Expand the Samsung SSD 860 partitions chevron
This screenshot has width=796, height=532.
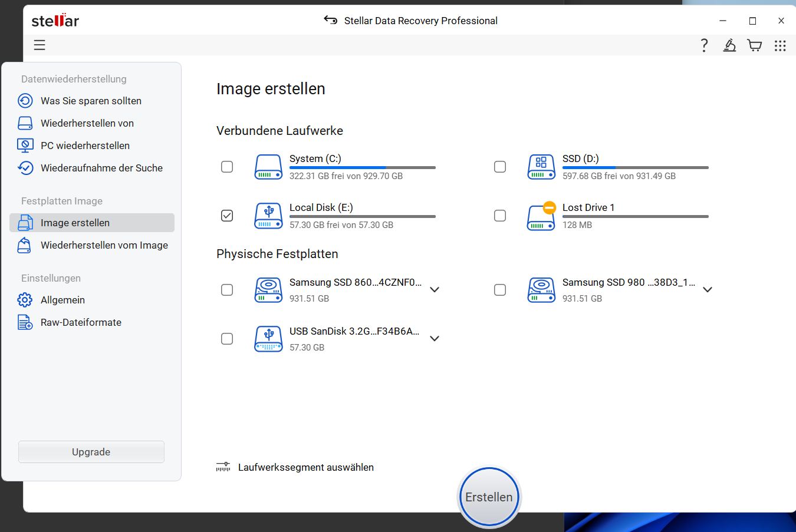(x=435, y=289)
